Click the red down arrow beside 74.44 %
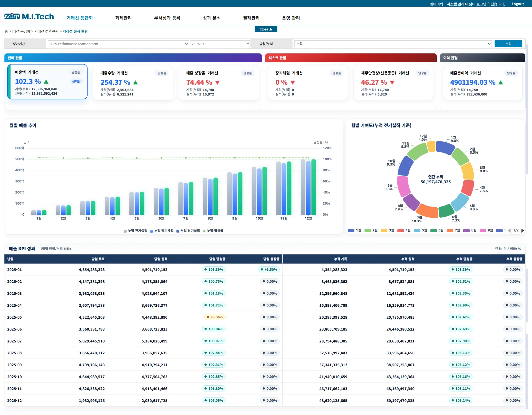 [x=218, y=83]
